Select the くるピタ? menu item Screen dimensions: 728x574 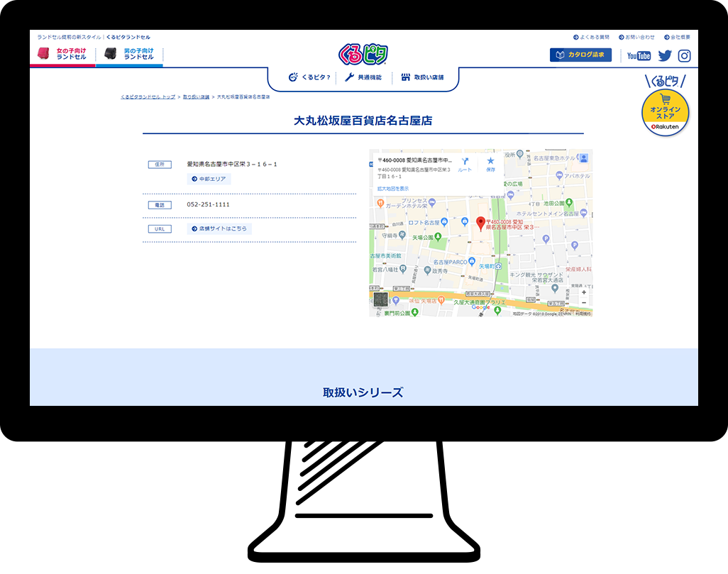309,77
